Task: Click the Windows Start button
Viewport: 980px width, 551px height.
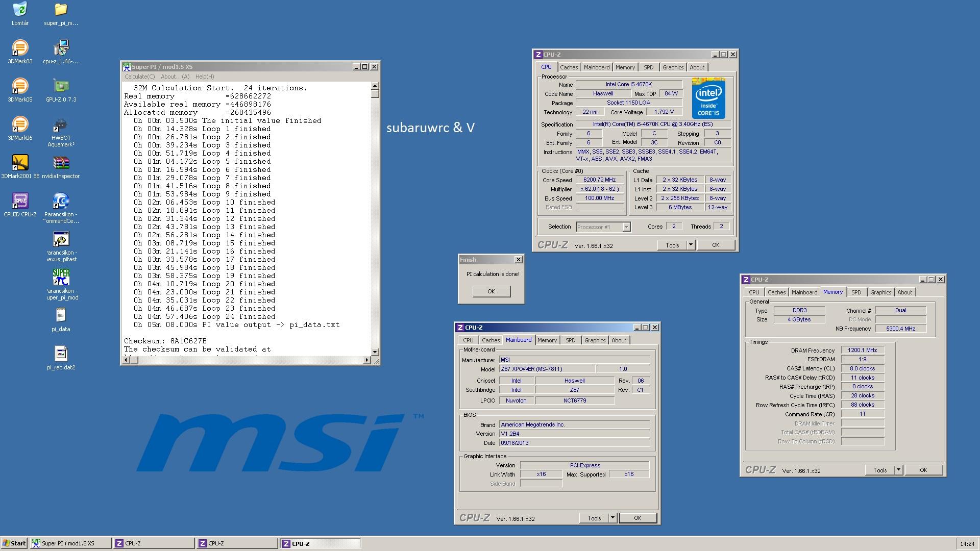Action: (14, 543)
